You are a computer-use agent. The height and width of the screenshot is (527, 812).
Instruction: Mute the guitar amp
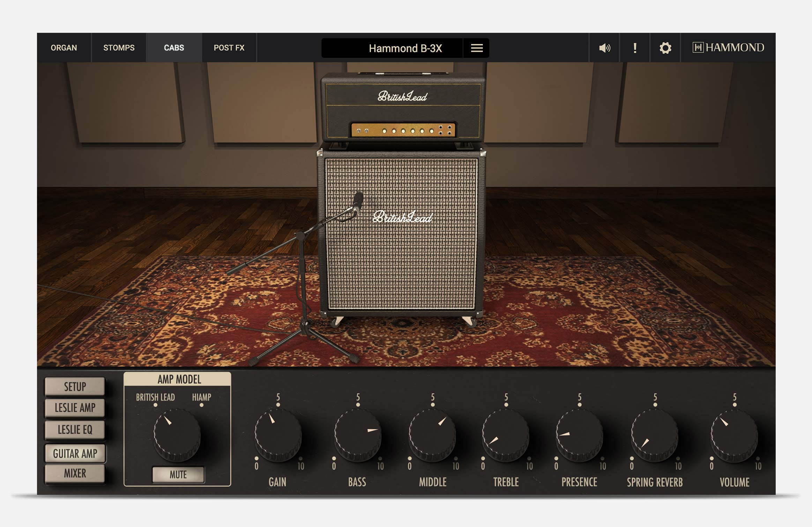(x=179, y=475)
